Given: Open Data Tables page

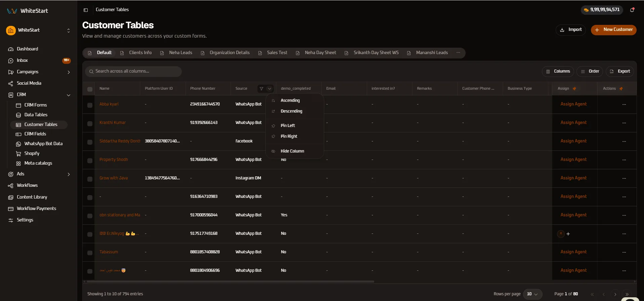Looking at the screenshot, I should pyautogui.click(x=36, y=115).
